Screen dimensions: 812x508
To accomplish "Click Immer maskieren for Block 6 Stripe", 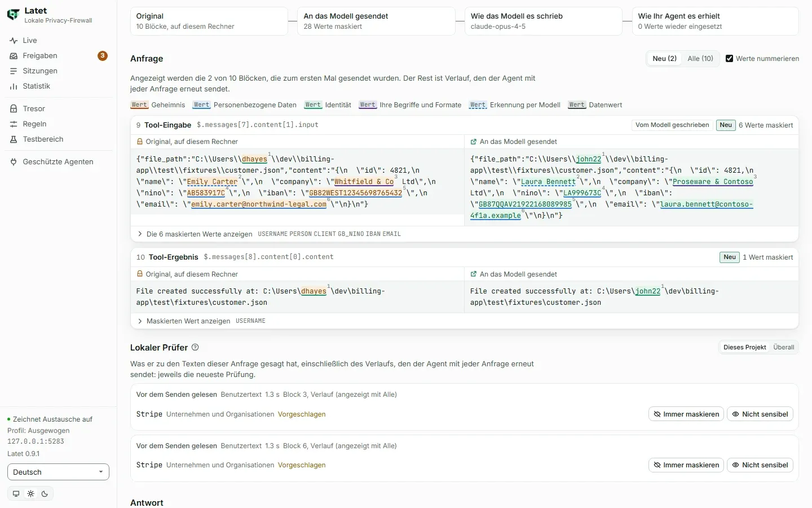I will (686, 465).
